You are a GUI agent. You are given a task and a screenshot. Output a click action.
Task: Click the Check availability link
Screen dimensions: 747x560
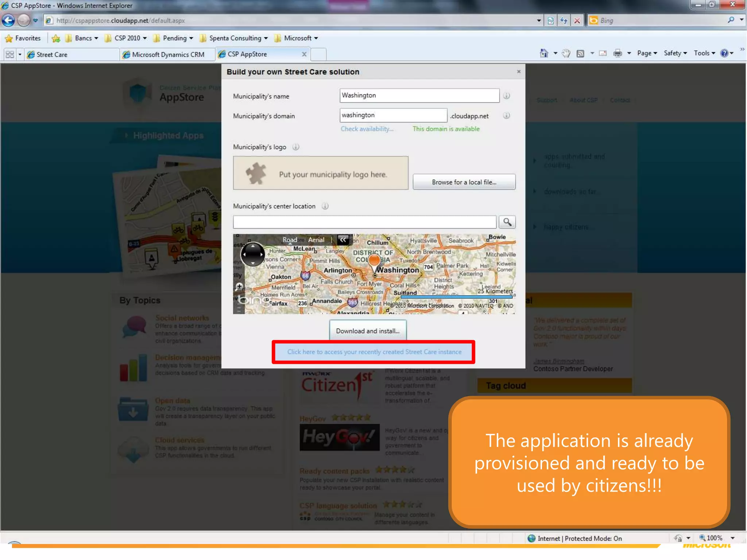pos(367,129)
